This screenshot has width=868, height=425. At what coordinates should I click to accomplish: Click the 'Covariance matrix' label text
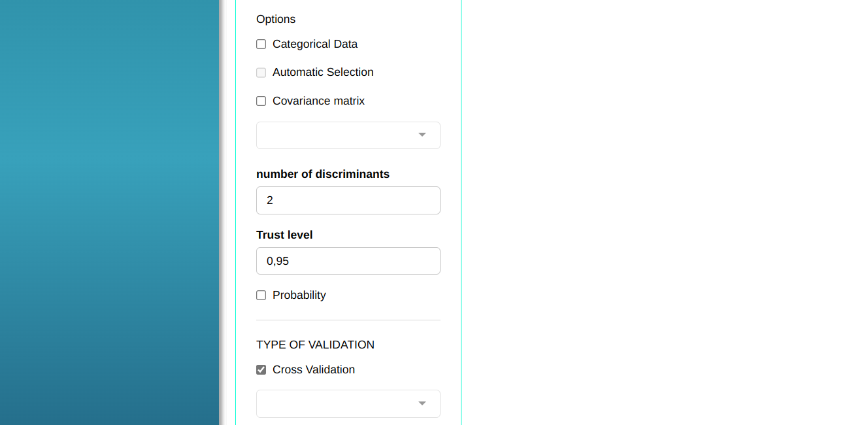pos(318,101)
